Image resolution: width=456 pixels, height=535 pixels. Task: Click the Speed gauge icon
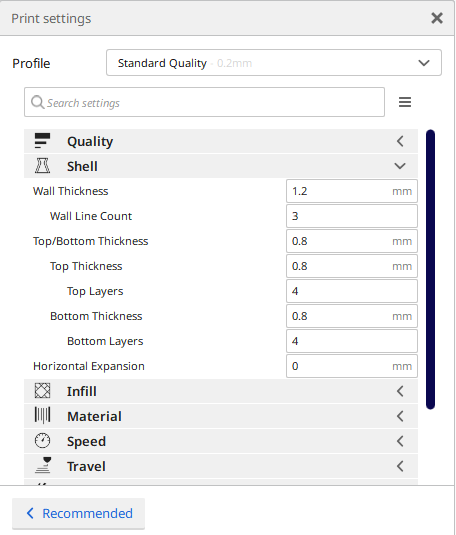click(x=42, y=441)
